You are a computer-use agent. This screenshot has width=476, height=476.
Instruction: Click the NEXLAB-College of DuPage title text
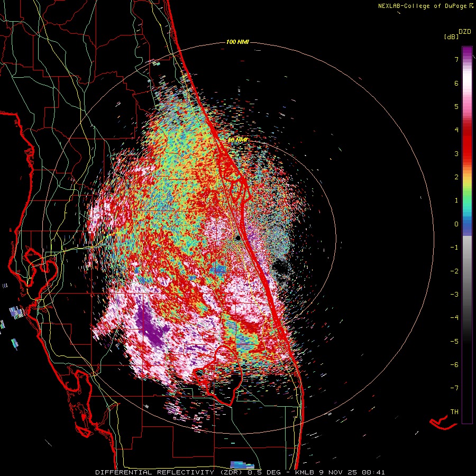pyautogui.click(x=422, y=6)
